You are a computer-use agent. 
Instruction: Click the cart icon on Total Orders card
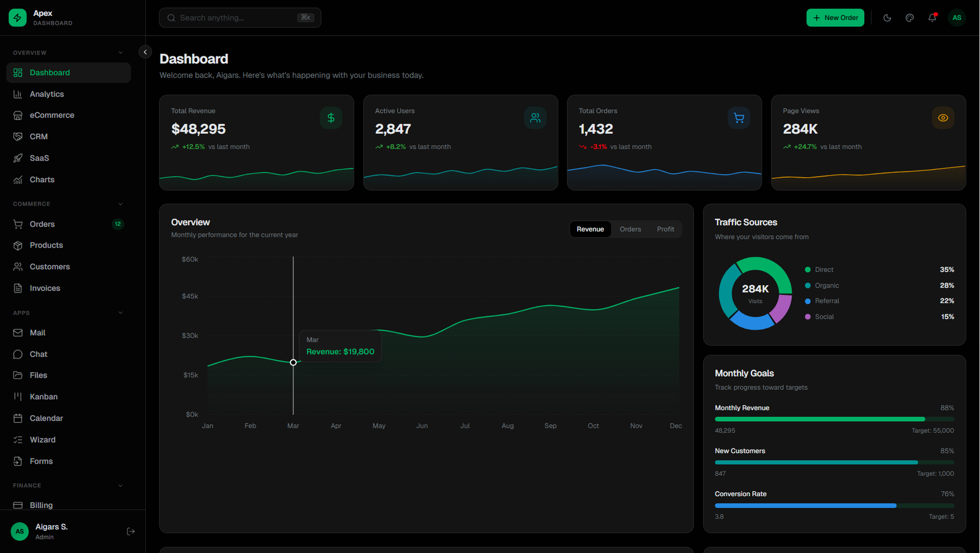tap(739, 118)
